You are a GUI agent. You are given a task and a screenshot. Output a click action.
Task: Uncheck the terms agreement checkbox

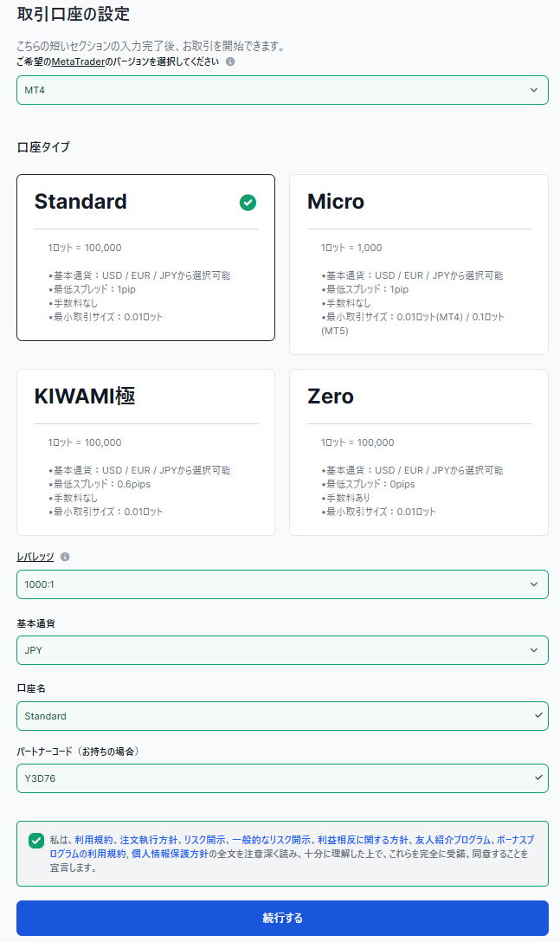tap(36, 841)
